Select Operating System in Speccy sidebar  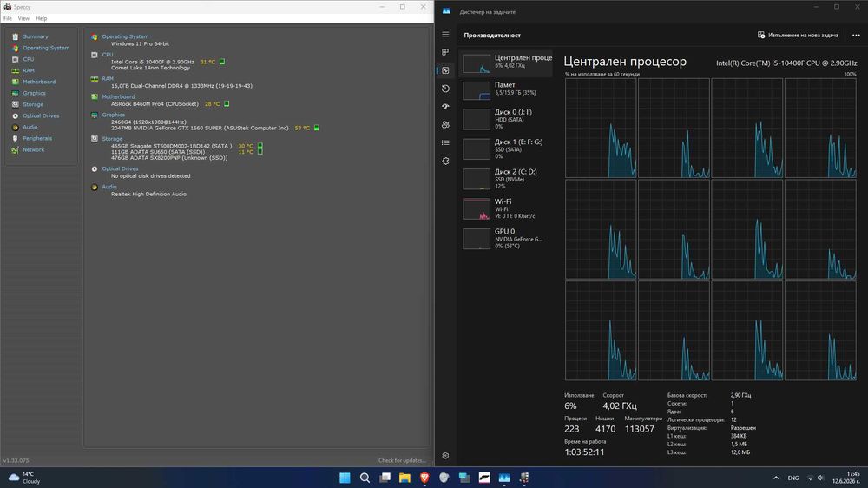tap(46, 48)
